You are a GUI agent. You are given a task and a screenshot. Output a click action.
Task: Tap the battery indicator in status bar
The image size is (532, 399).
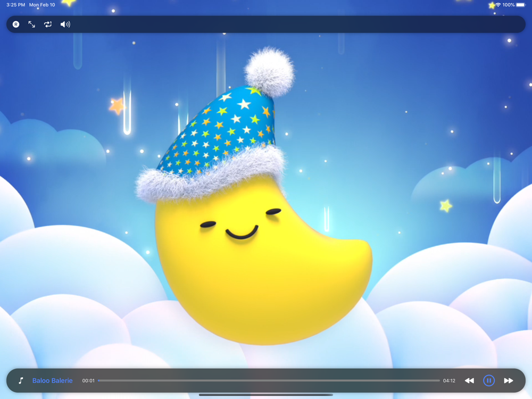(x=521, y=5)
